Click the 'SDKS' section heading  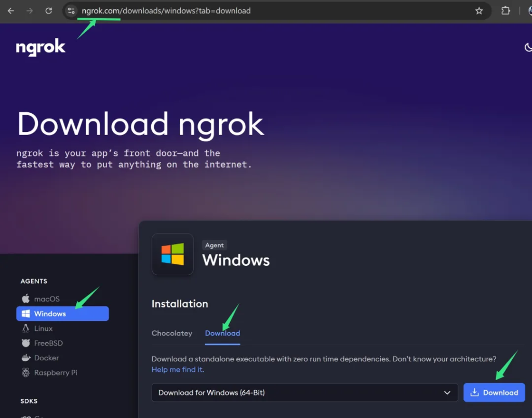tap(29, 401)
